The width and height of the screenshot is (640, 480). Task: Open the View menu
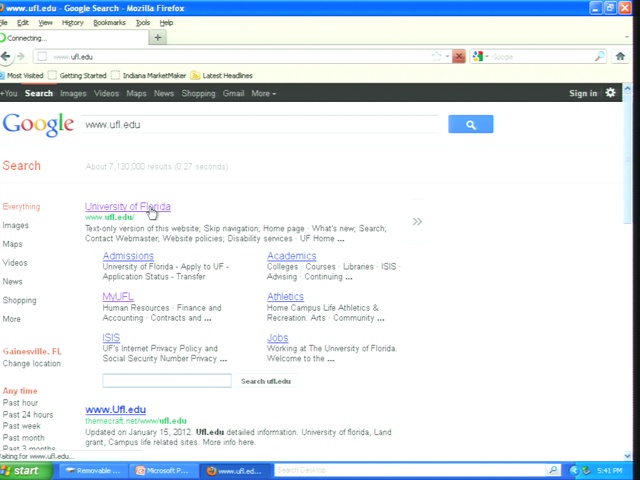(x=45, y=23)
